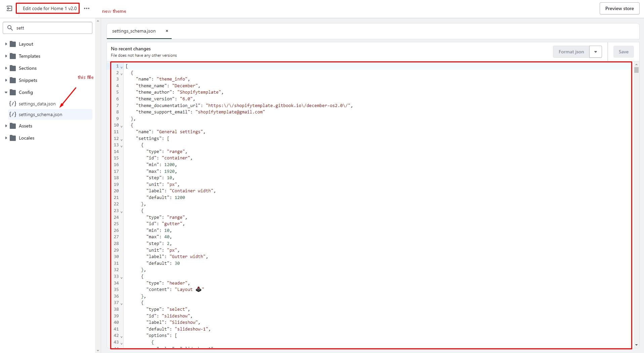Click the Locales folder icon
Viewport: 644px width, 353px height.
[13, 138]
